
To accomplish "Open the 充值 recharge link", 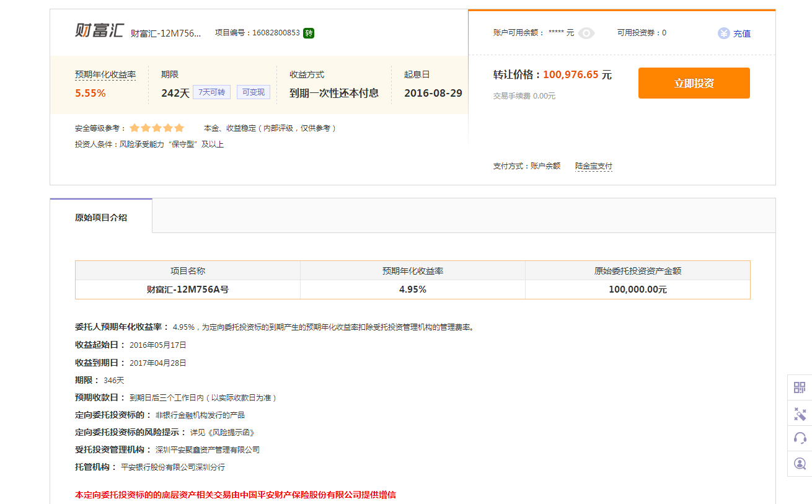I will 742,33.
